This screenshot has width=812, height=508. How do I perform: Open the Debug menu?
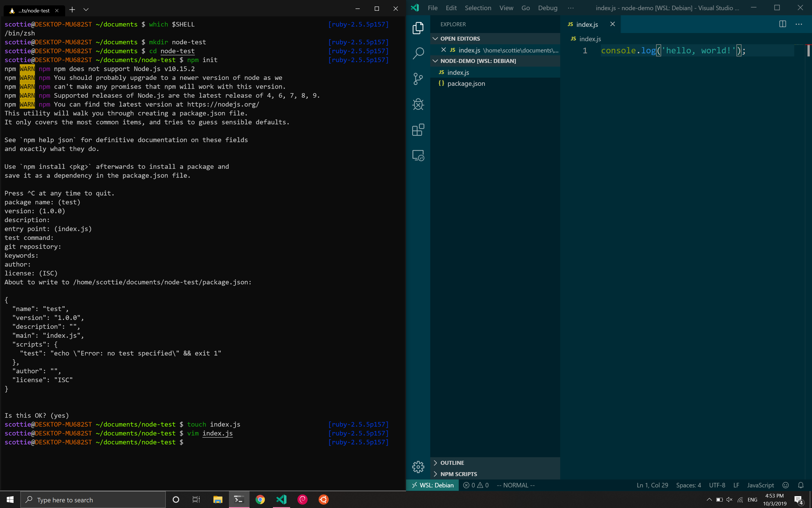click(548, 8)
